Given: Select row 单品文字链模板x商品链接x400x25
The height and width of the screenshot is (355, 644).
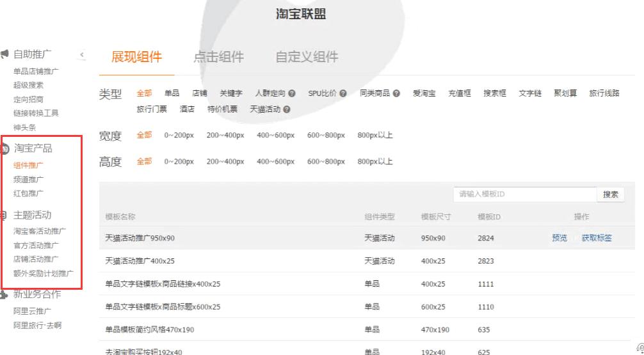Looking at the screenshot, I should pos(367,284).
